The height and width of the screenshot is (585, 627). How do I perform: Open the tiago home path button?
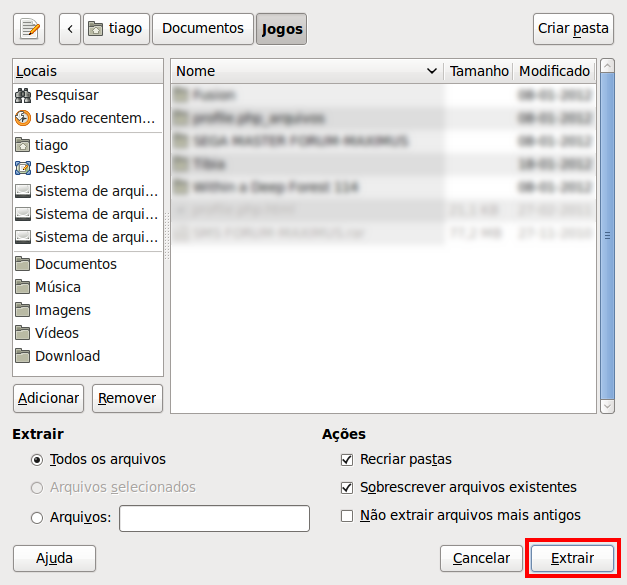[x=116, y=29]
